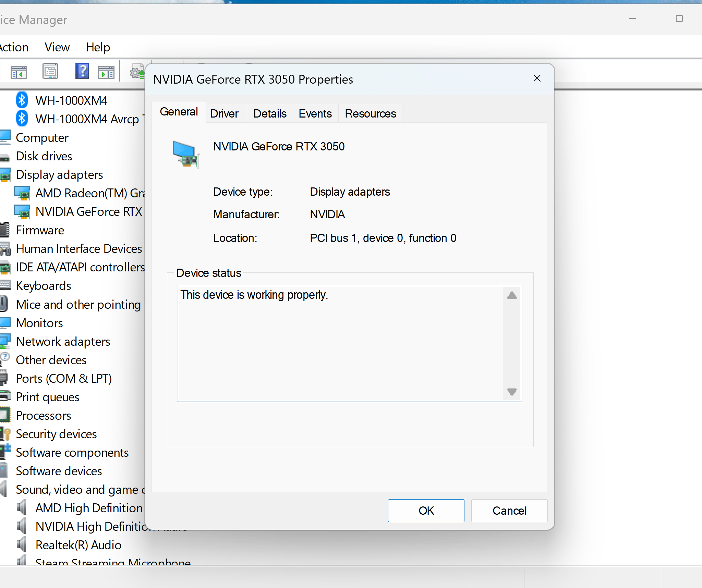Viewport: 702px width, 588px height.
Task: Click the device status scroll down arrow
Action: click(512, 391)
